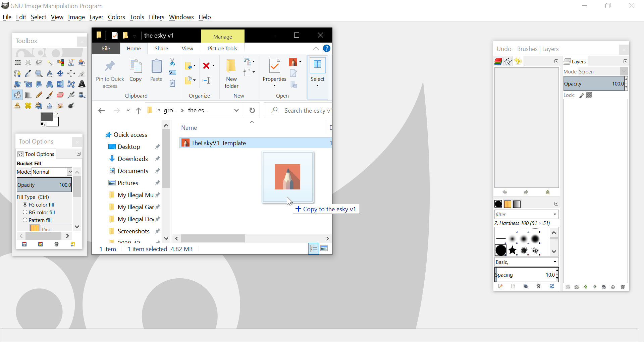
Task: Click the foreground color swatch
Action: pos(46,117)
